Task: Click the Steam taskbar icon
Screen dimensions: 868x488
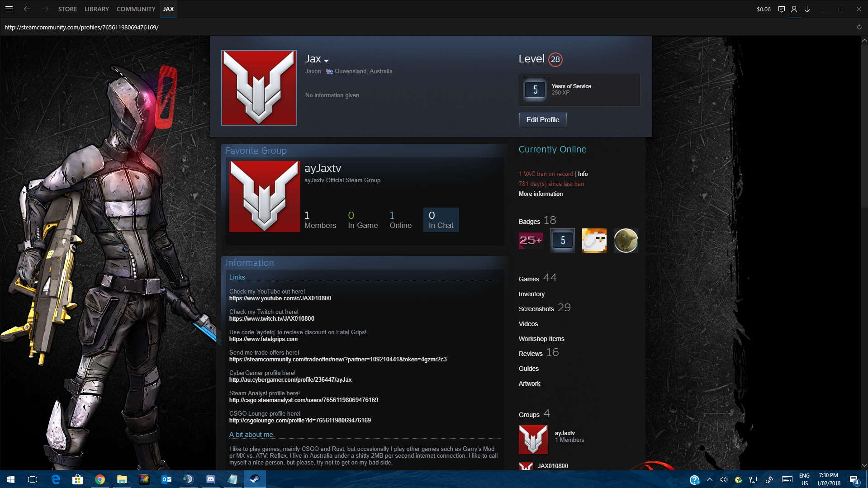Action: coord(255,479)
